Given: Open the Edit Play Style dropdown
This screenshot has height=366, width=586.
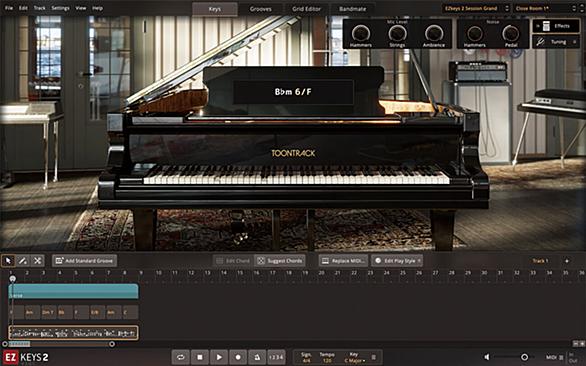Looking at the screenshot, I should click(x=397, y=261).
